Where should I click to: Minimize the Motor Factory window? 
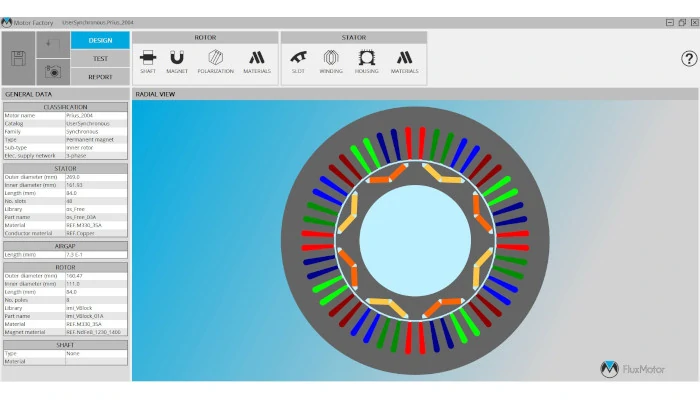(670, 22)
